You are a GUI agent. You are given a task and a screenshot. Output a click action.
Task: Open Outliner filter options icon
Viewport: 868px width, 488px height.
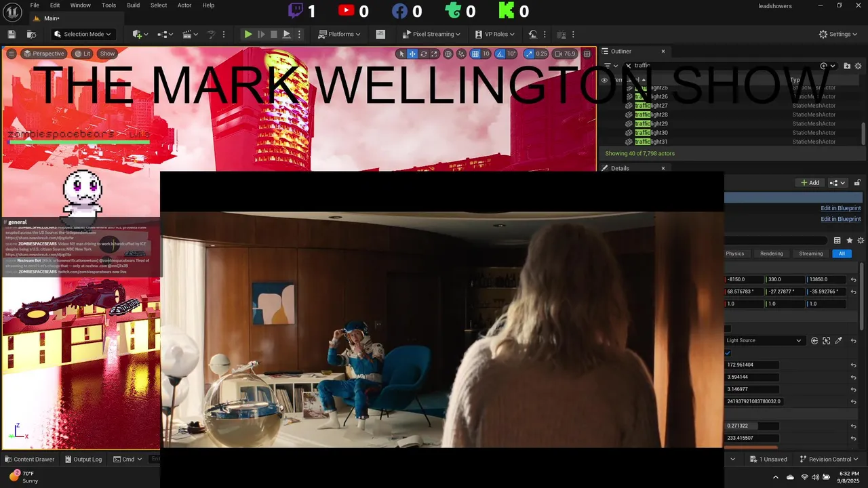click(610, 66)
